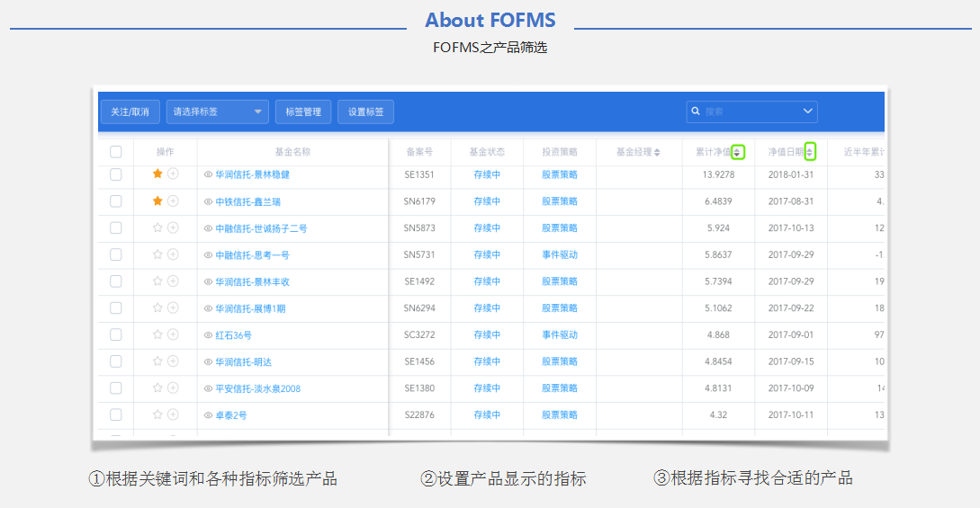The width and height of the screenshot is (980, 508).
Task: Star the fund 中融信托-世诚扬子二号
Action: point(157,227)
